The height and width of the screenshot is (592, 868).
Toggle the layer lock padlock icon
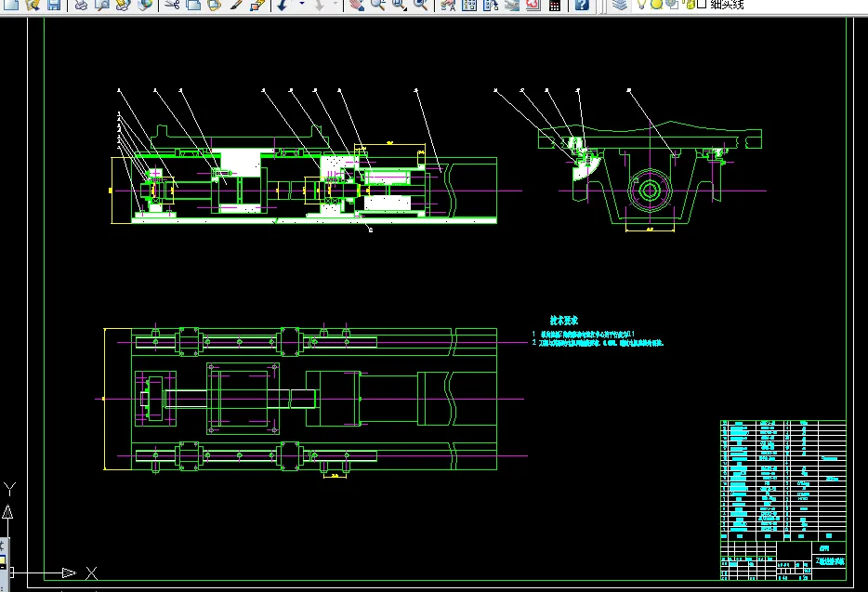pyautogui.click(x=690, y=5)
